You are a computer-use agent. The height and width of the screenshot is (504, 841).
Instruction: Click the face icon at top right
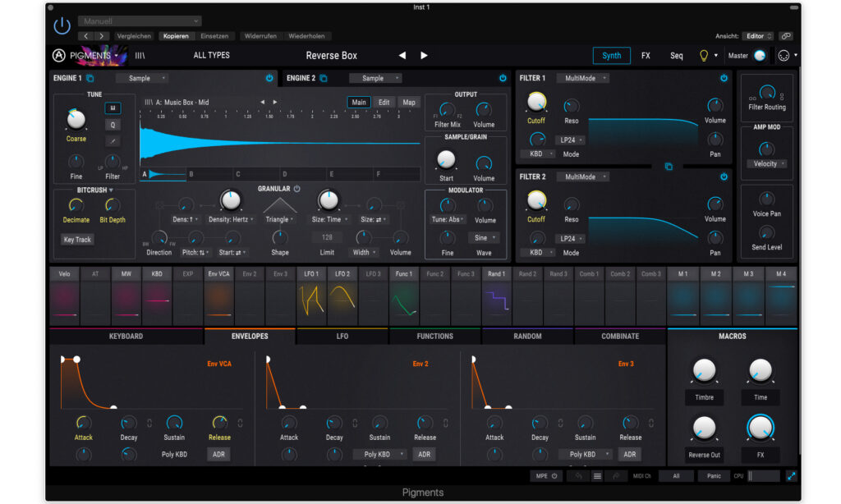tap(784, 55)
